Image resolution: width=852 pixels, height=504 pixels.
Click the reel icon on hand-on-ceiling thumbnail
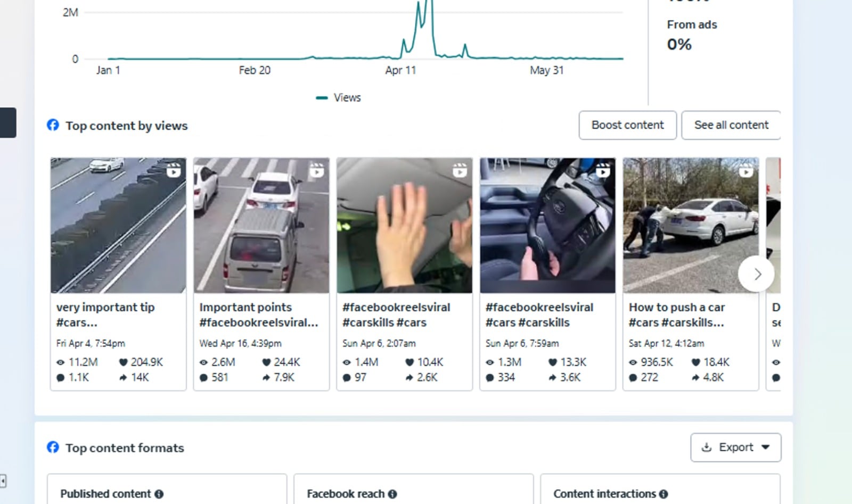coord(460,170)
